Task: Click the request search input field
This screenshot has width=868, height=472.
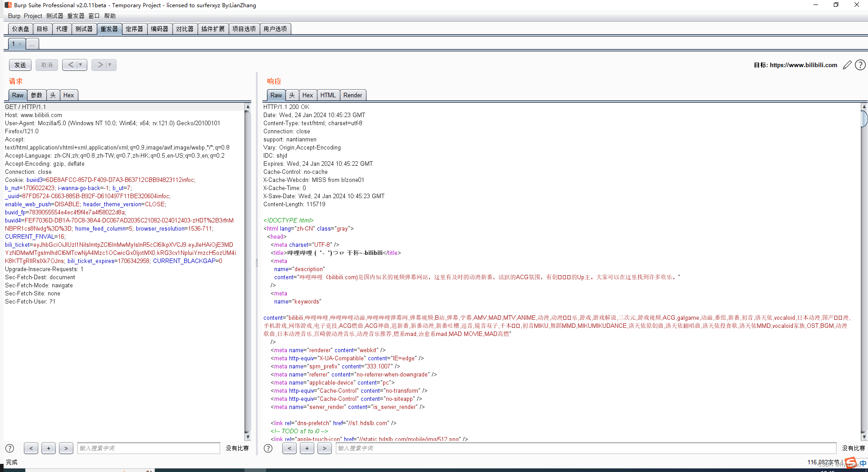Action: click(x=149, y=448)
